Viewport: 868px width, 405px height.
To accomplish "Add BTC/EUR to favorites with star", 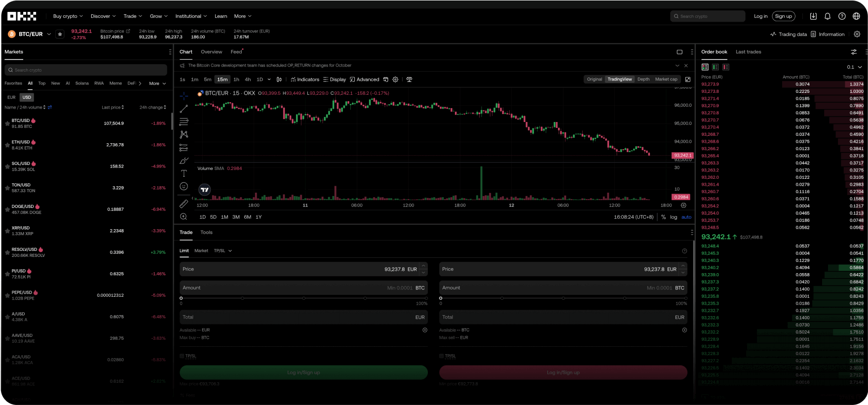I will point(60,34).
